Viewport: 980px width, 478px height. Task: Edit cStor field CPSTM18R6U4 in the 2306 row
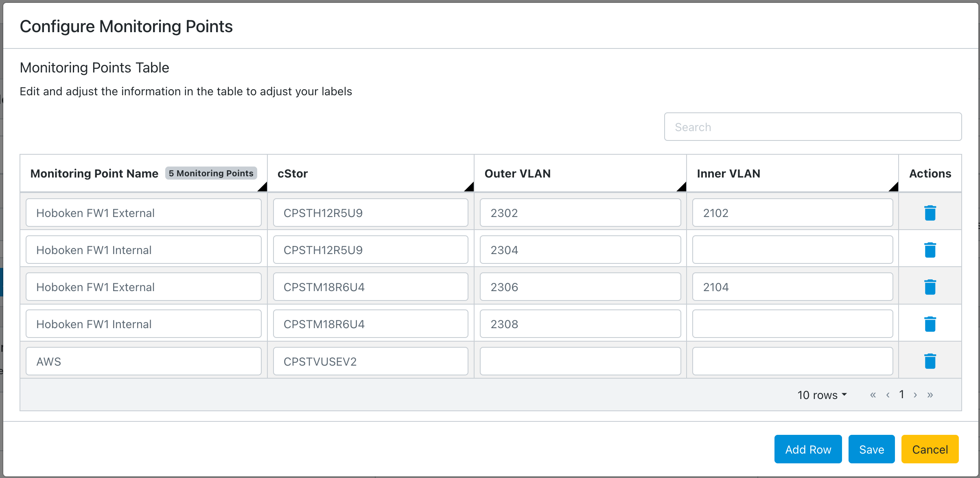(x=370, y=287)
